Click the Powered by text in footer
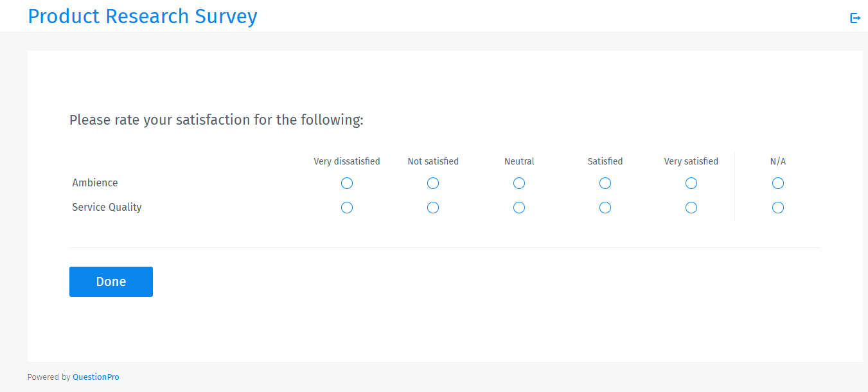The width and height of the screenshot is (868, 392). 48,377
